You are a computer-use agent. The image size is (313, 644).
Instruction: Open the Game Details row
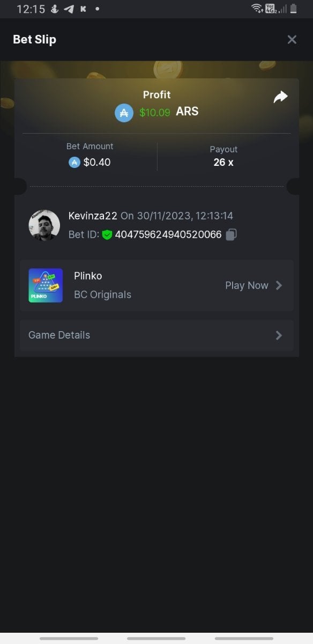(x=156, y=335)
